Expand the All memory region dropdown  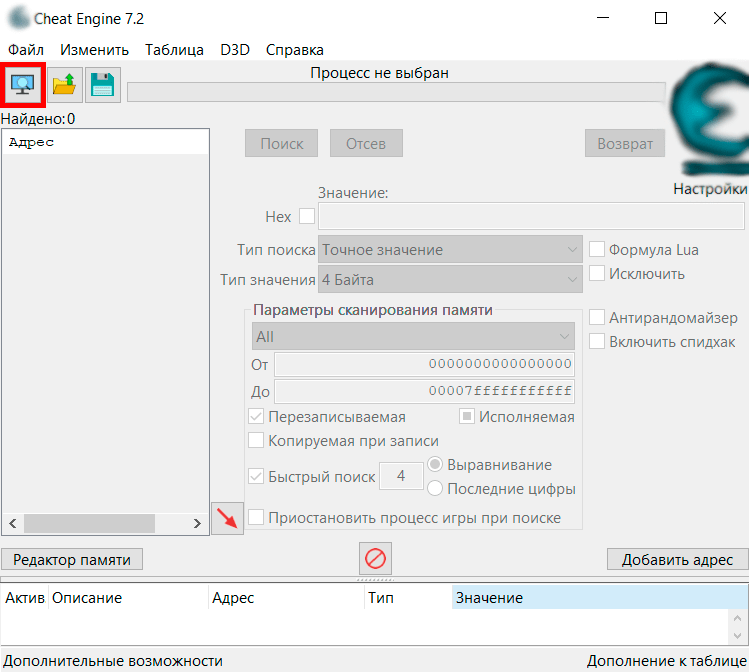[413, 336]
